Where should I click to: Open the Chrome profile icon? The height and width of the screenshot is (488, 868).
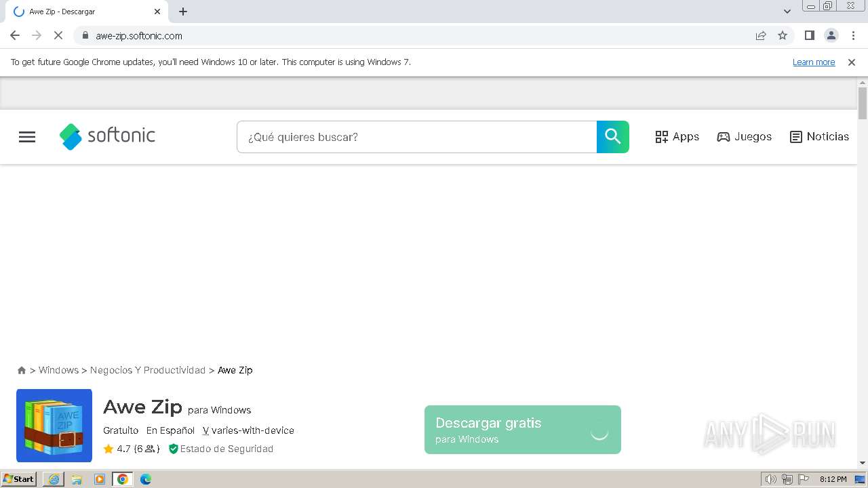pyautogui.click(x=831, y=35)
